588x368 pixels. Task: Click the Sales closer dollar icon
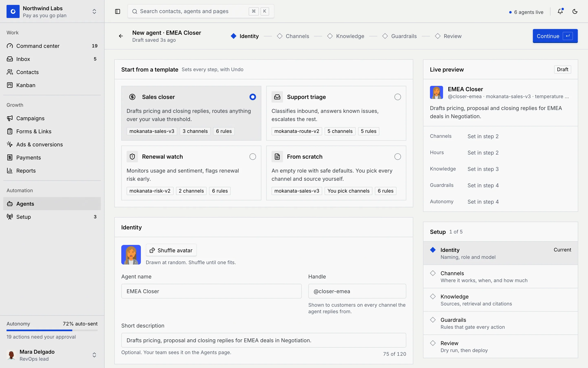(x=132, y=97)
